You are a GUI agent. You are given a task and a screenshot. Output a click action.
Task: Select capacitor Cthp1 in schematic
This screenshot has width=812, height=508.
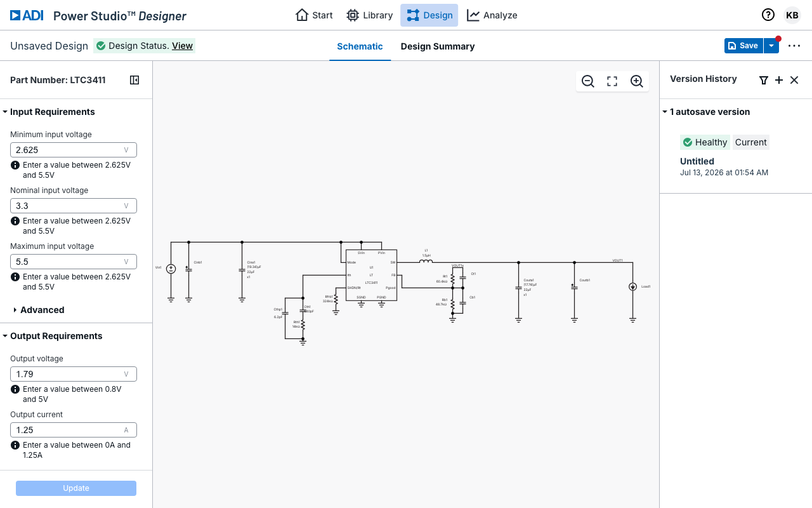285,312
